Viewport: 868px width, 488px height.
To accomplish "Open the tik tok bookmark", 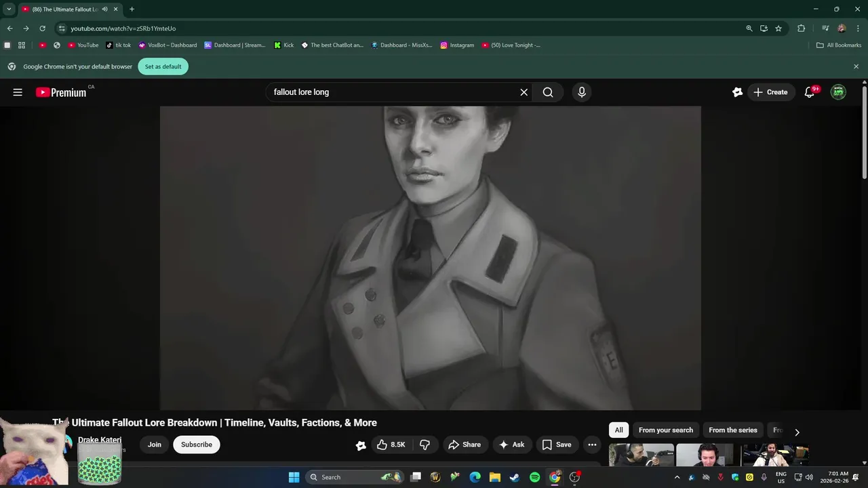I will click(x=119, y=45).
